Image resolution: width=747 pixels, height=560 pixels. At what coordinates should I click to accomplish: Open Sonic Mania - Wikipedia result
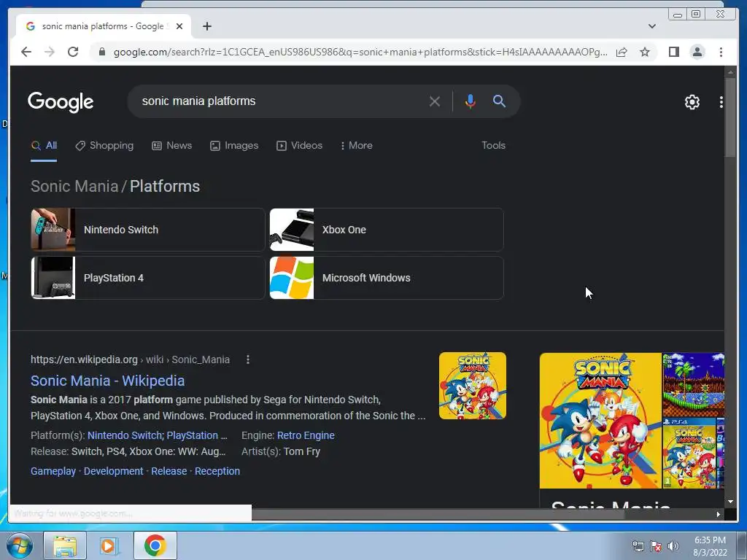[x=108, y=381]
